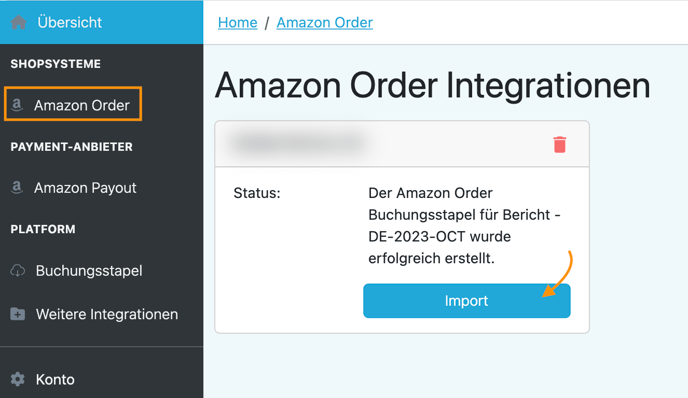Click the PAYMENT-ANBIETER section heading
The image size is (688, 398).
pyautogui.click(x=72, y=147)
